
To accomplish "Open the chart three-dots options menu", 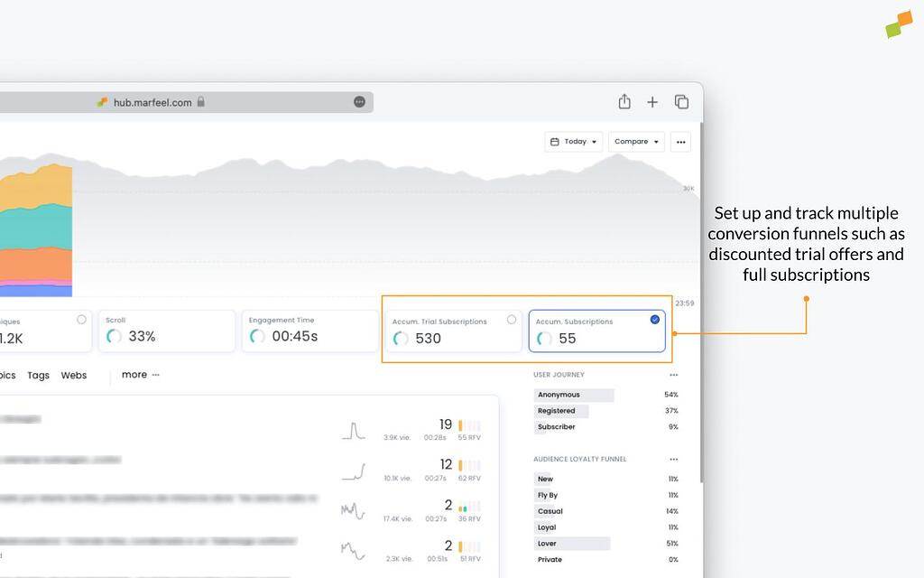I will (x=680, y=142).
